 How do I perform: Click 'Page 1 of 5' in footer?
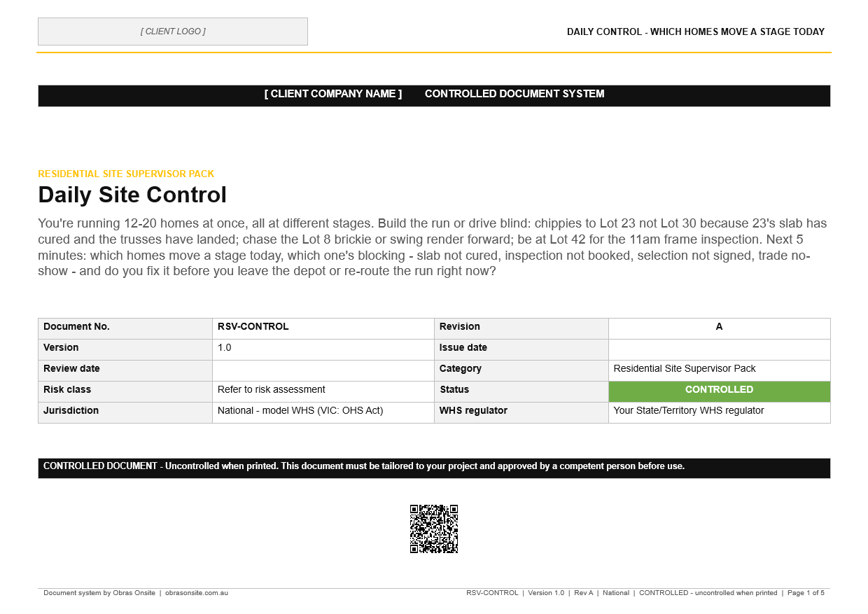point(806,593)
